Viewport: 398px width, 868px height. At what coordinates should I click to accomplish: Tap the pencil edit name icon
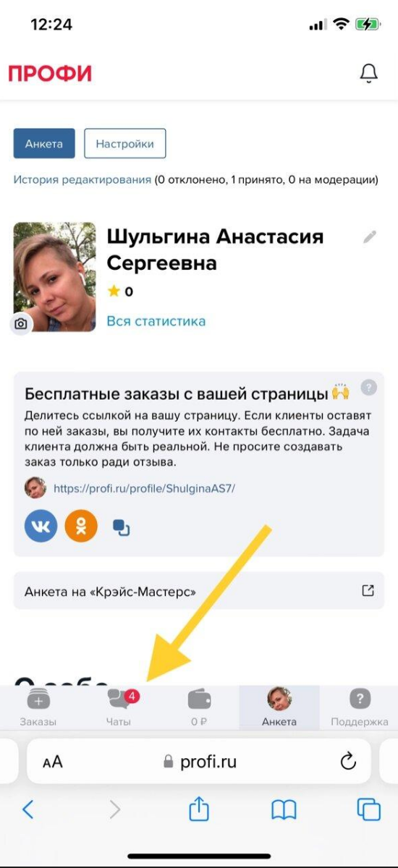click(x=370, y=237)
